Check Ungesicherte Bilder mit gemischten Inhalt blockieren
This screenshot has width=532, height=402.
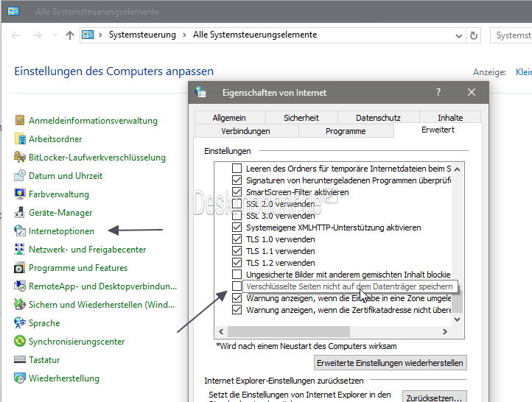click(x=237, y=274)
